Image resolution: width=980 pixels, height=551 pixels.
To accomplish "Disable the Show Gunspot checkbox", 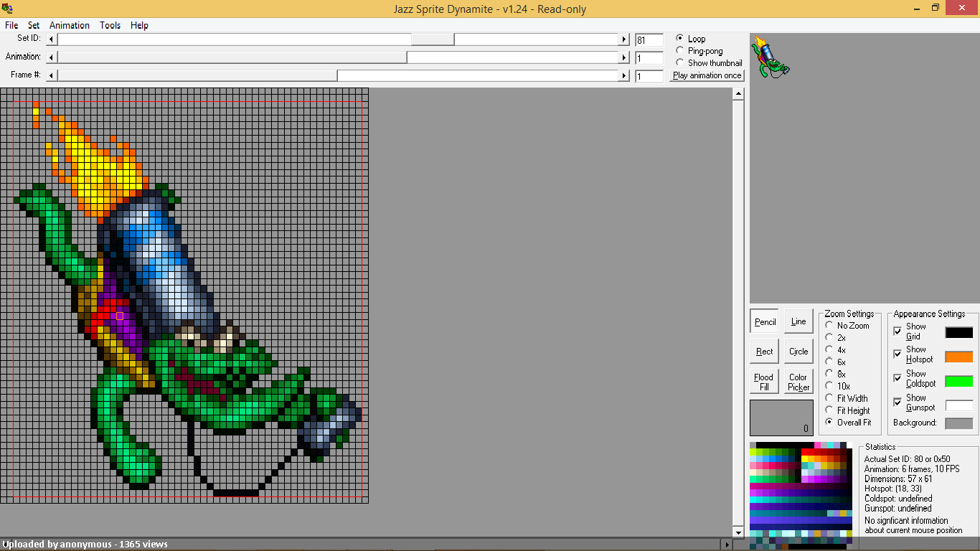I will coord(897,402).
